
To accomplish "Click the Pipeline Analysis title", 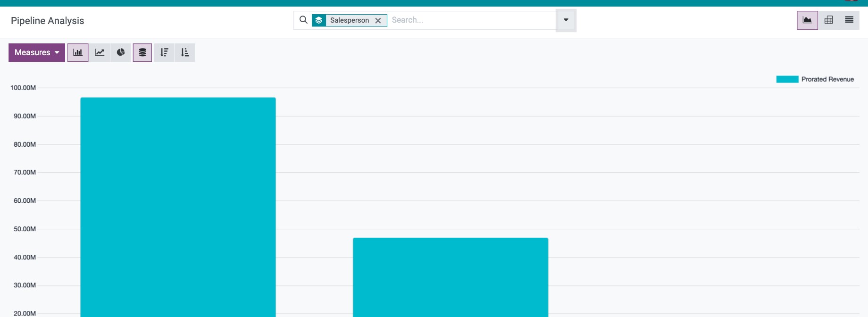I will tap(47, 21).
